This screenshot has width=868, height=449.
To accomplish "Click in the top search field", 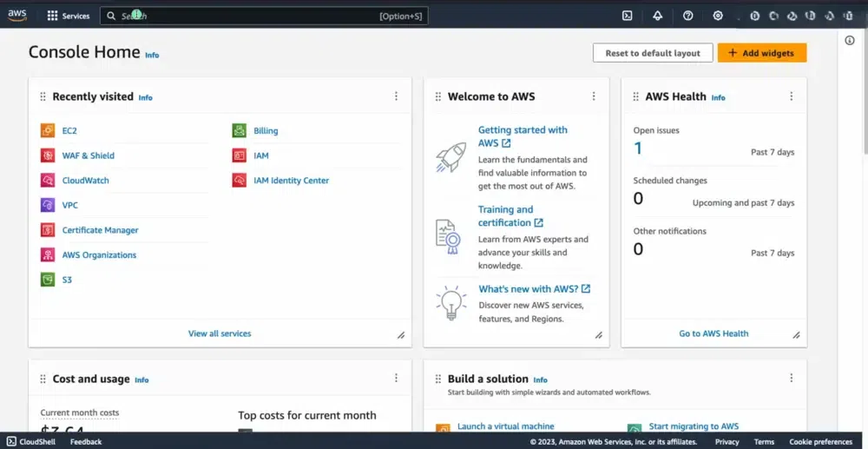I will [260, 16].
